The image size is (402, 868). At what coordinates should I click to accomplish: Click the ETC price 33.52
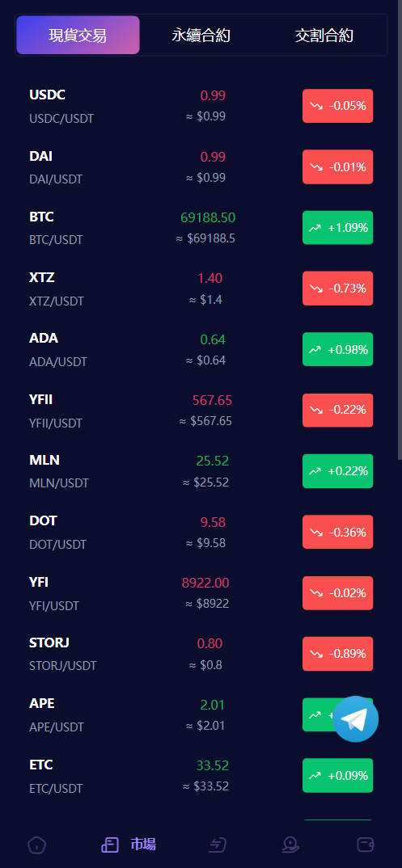[213, 765]
